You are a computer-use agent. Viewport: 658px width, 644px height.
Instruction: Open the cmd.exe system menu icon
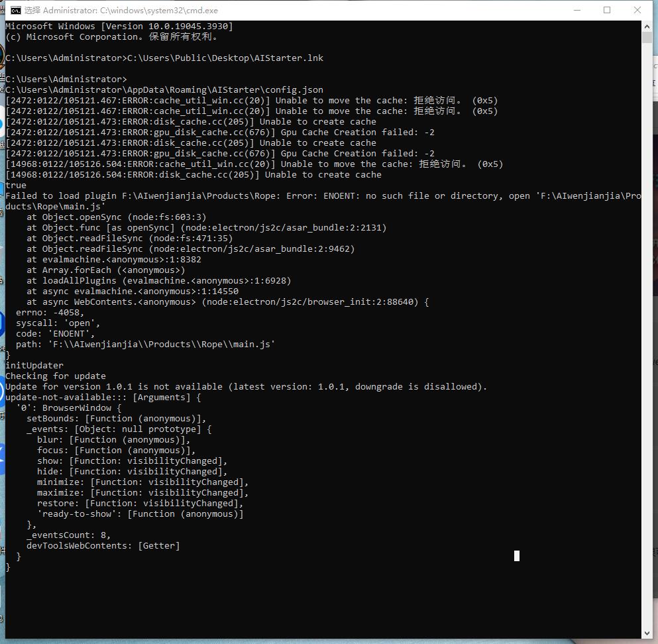[x=15, y=11]
